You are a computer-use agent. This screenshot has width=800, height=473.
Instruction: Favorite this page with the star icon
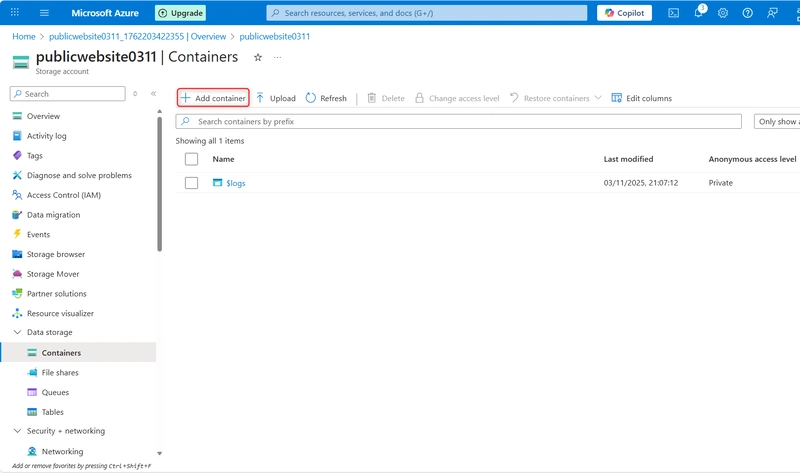click(x=258, y=58)
